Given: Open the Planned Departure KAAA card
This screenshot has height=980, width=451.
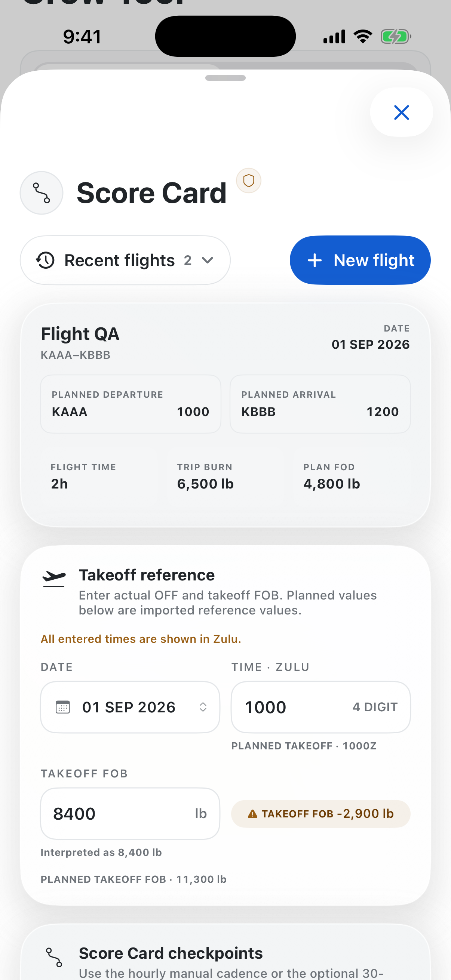Looking at the screenshot, I should pos(131,404).
